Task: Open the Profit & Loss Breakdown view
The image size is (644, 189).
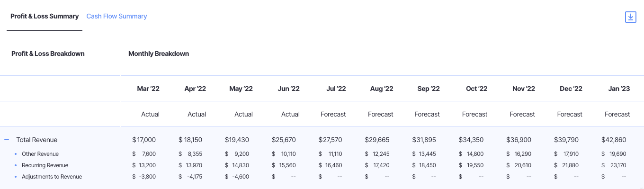Action: [48, 54]
